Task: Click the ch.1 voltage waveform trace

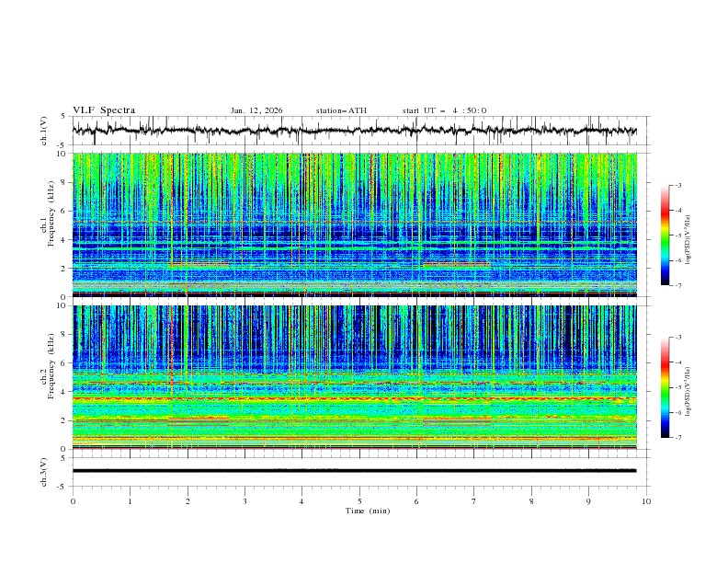Action: click(x=354, y=131)
